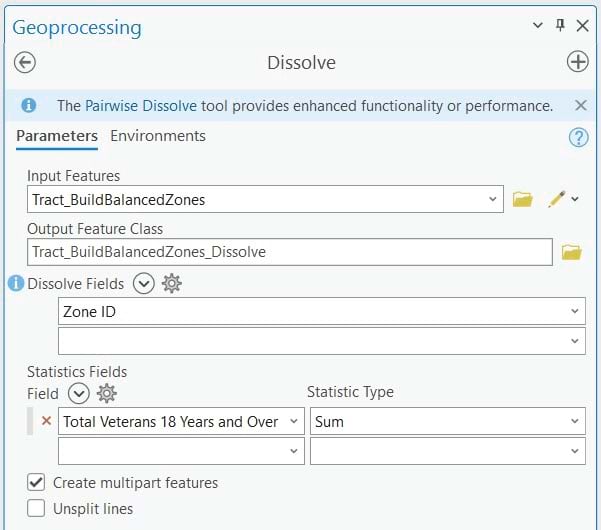Uncheck Create multipart features checkbox
This screenshot has width=601, height=530.
[x=36, y=482]
